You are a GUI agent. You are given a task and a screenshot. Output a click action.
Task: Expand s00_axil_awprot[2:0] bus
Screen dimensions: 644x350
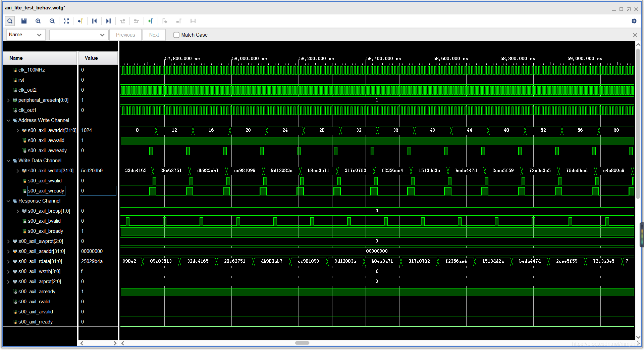coord(8,241)
